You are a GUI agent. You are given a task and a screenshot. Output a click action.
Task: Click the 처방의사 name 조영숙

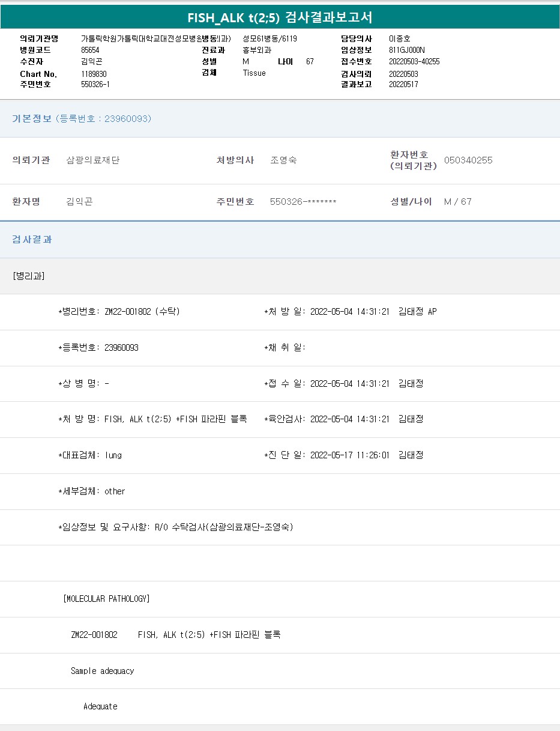click(x=283, y=160)
